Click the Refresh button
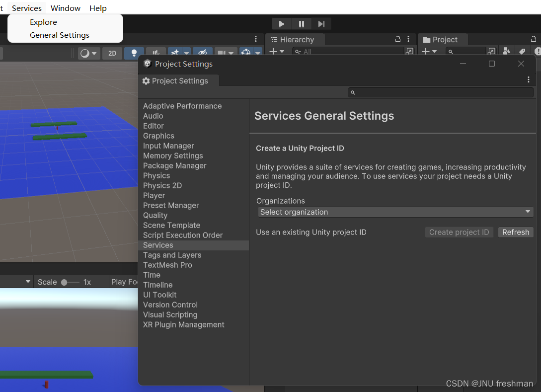Screen dimensions: 541x392 pos(516,232)
